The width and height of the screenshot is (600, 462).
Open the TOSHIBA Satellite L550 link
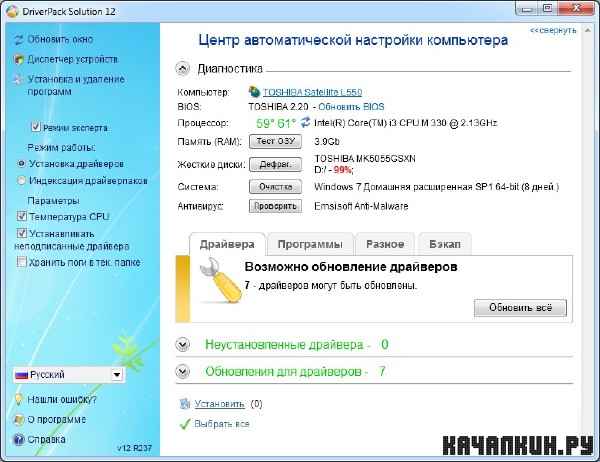coord(312,92)
